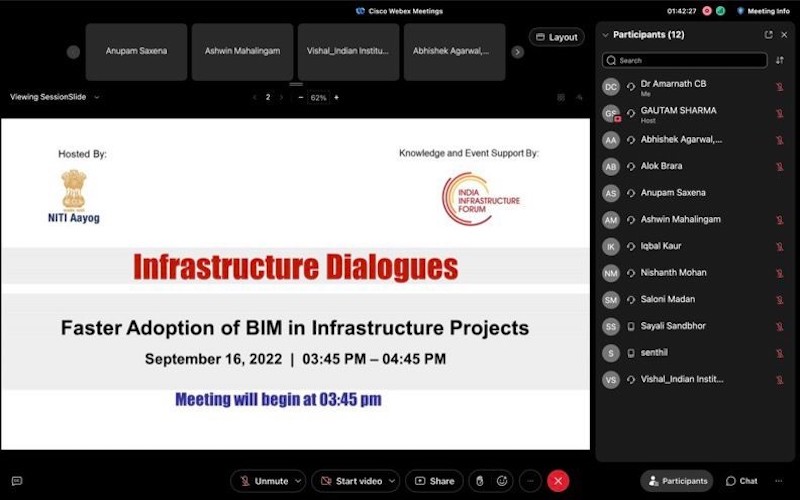The image size is (800, 500).
Task: Show previous video thumbnails with left arrow
Action: [73, 52]
